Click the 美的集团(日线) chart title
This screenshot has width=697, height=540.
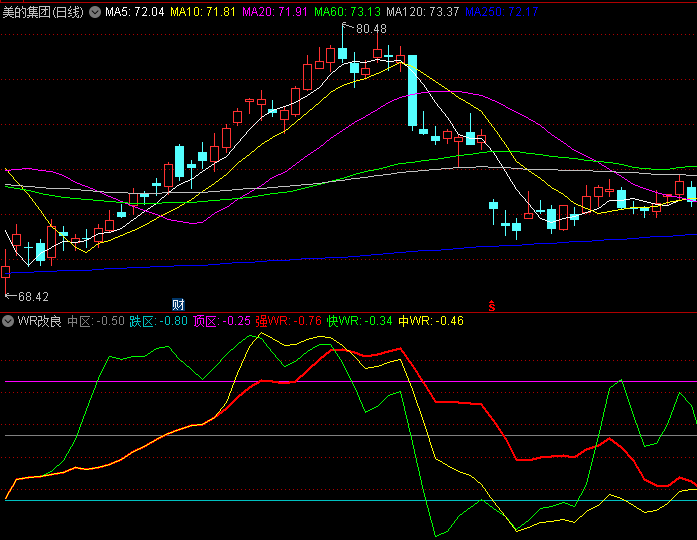click(x=43, y=12)
